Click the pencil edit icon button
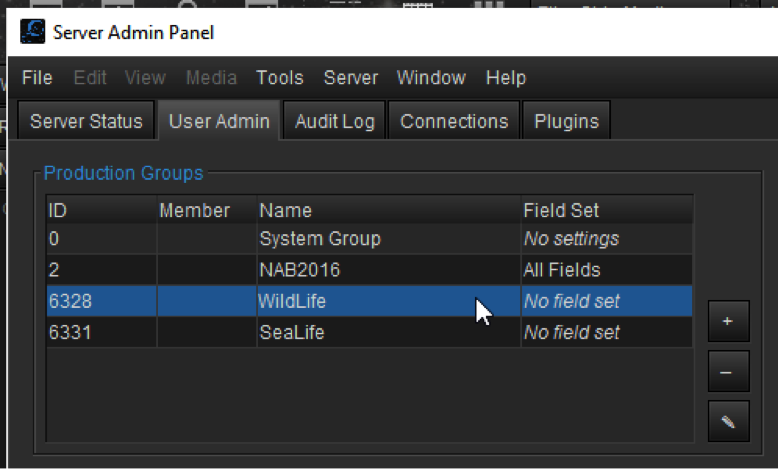Image resolution: width=779 pixels, height=469 pixels. point(728,422)
